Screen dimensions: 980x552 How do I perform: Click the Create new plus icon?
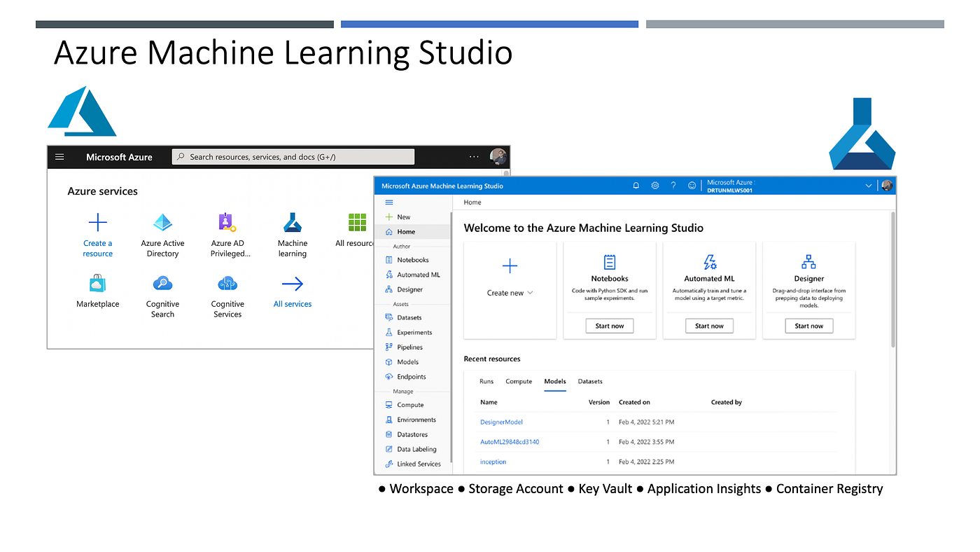coord(510,265)
